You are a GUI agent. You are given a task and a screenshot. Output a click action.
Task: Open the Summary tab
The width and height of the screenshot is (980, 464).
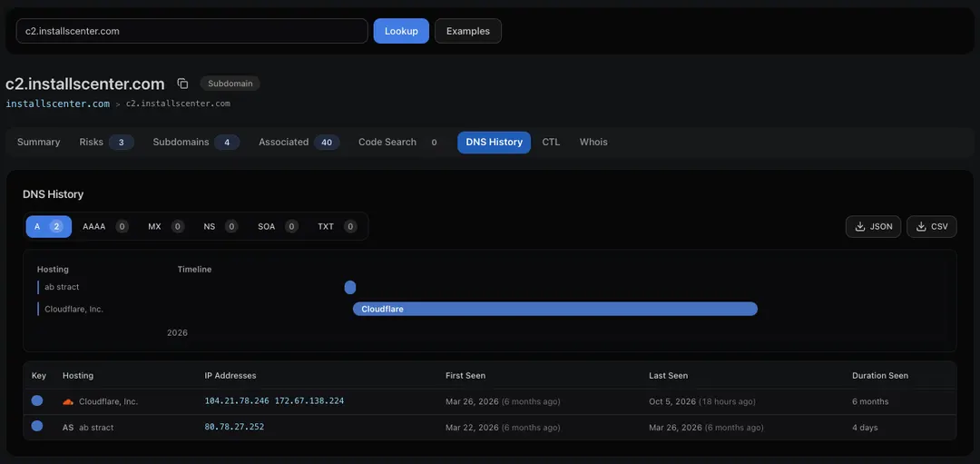coord(39,142)
